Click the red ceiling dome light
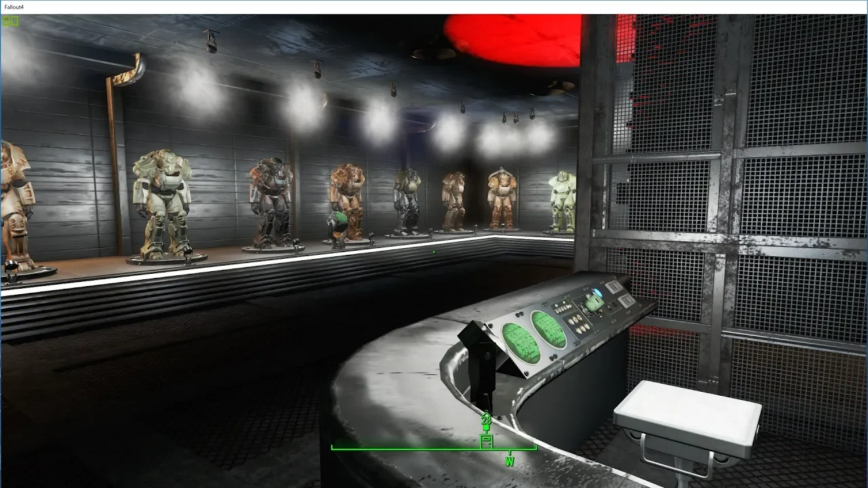This screenshot has width=868, height=488. tap(513, 40)
